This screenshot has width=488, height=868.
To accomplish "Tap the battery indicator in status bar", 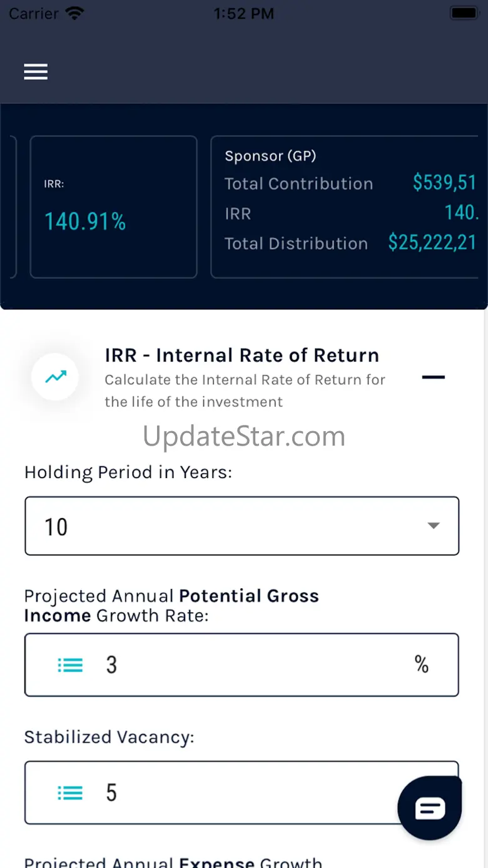I will (x=464, y=13).
